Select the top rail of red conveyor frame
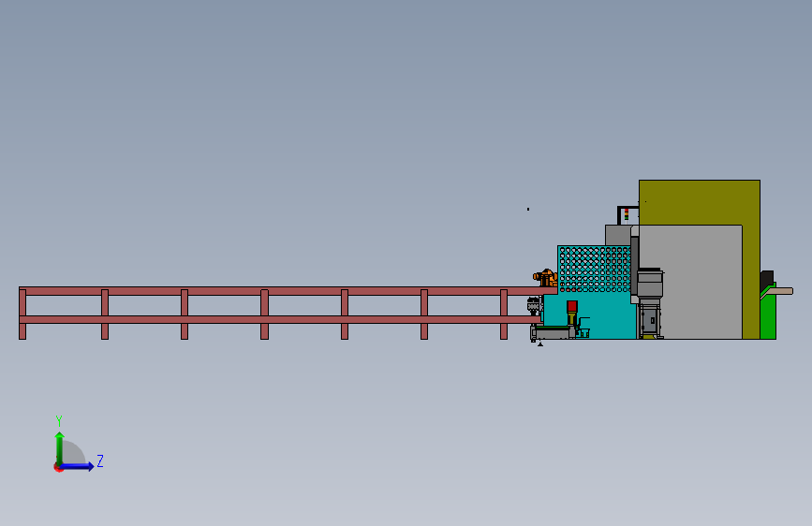This screenshot has width=812, height=526. 288,291
